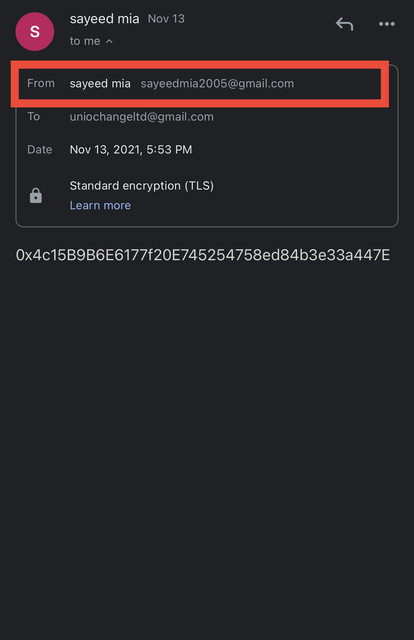Select sender address sayeedmia2005@gmail.com
Viewport: 414px width, 640px height.
(217, 84)
